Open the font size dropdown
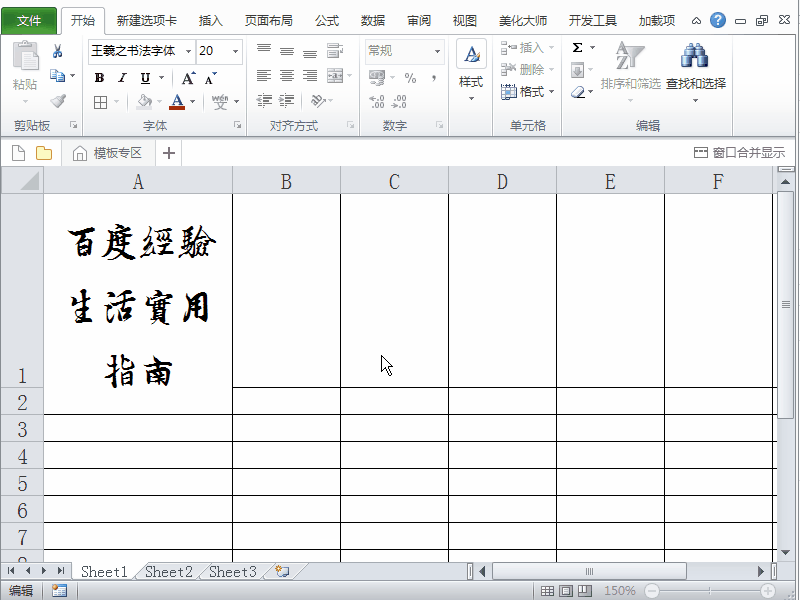800x600 pixels. click(235, 51)
